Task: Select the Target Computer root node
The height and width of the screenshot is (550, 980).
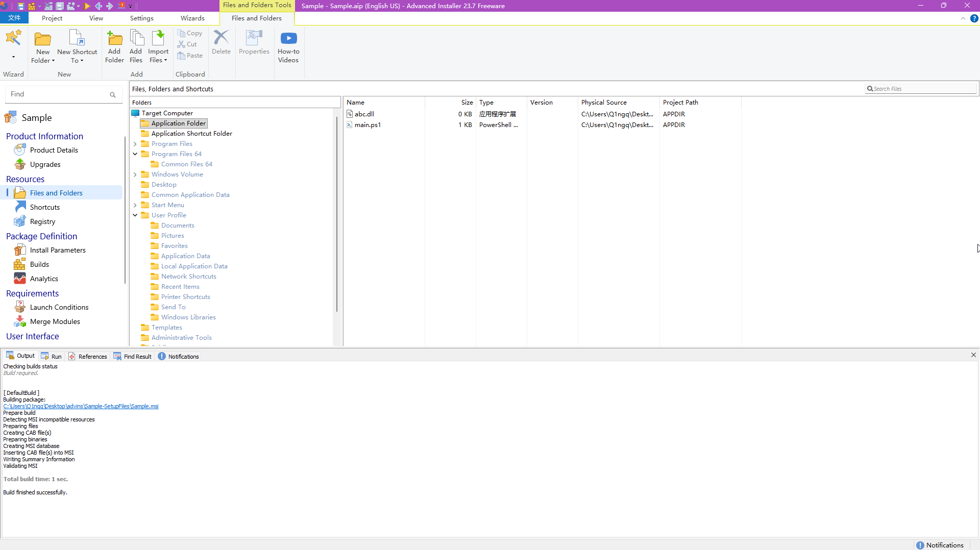Action: tap(167, 113)
